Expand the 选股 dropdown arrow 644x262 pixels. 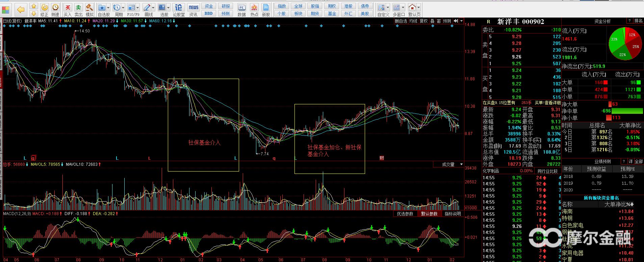tap(169, 7)
